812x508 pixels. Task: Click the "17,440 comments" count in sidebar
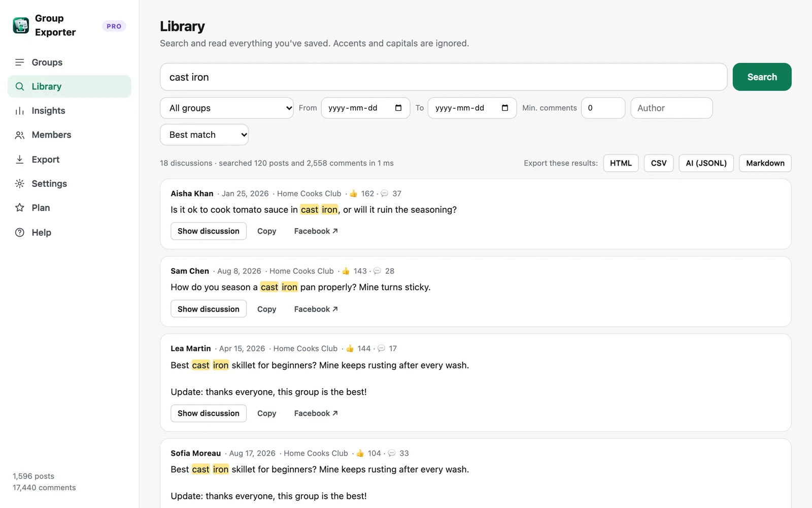click(x=44, y=488)
